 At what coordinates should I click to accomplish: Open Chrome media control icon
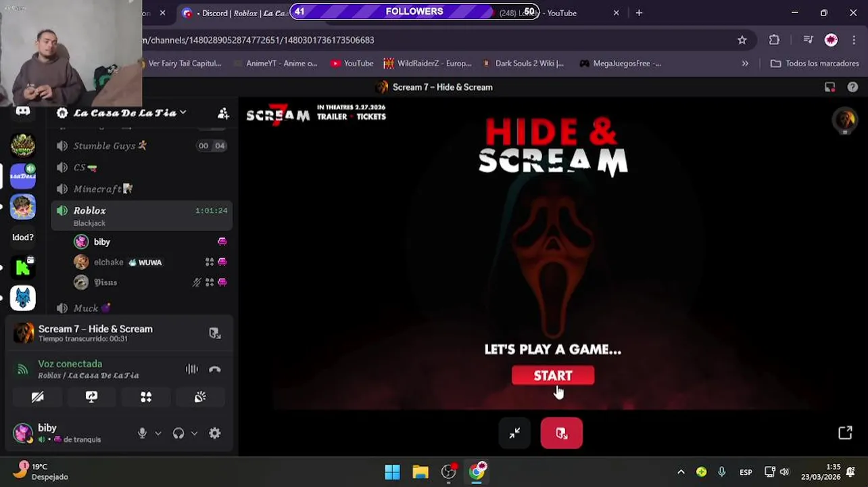pos(808,40)
